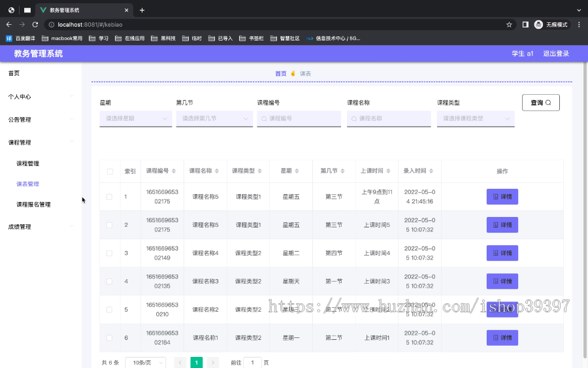Open the 在线应用 bookmarks folder
588x368 pixels.
[x=130, y=39]
